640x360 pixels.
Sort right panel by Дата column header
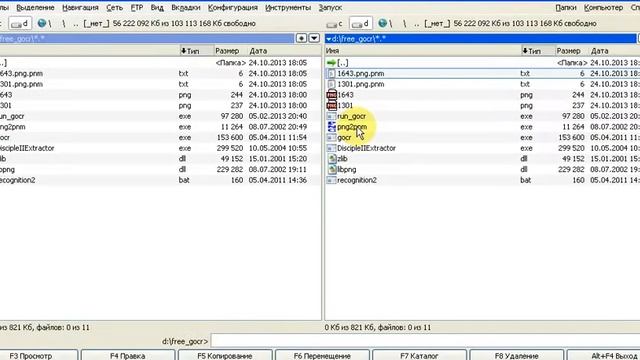tap(614, 51)
